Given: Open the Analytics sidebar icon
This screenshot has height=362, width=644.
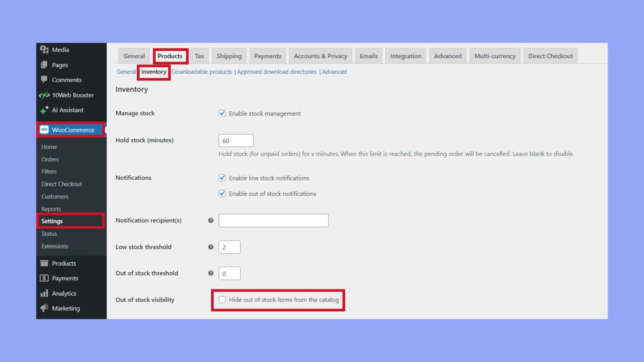Looking at the screenshot, I should click(x=45, y=293).
